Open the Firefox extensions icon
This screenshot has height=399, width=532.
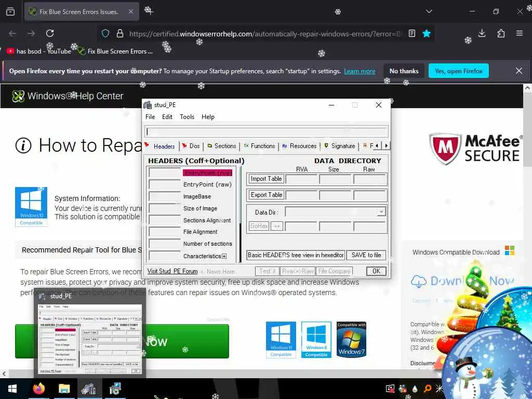[501, 33]
